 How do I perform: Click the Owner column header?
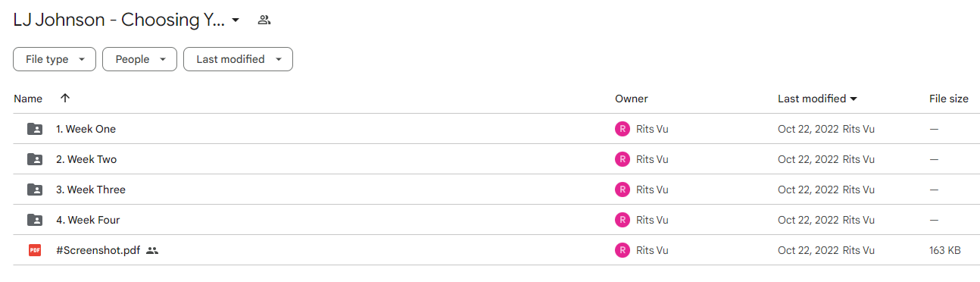click(x=632, y=99)
